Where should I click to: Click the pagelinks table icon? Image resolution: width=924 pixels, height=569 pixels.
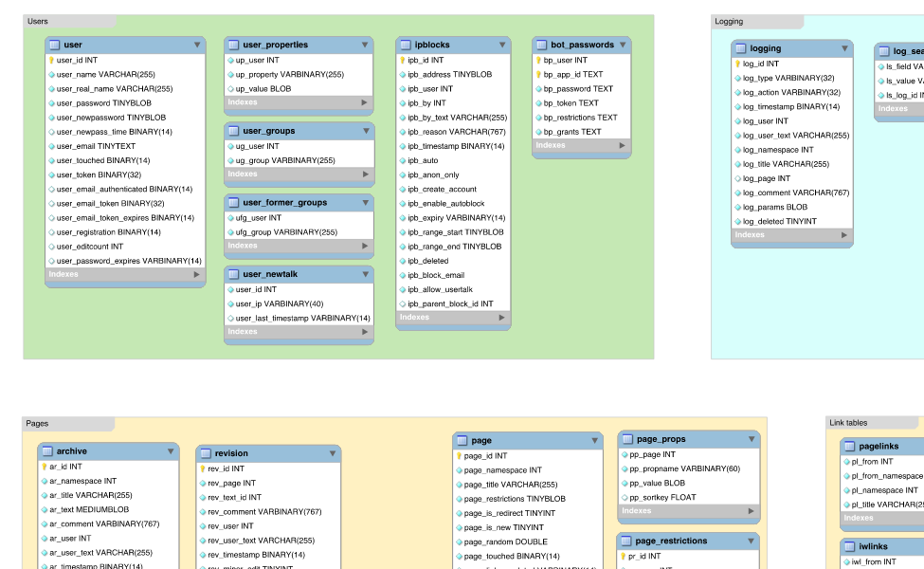pos(850,447)
